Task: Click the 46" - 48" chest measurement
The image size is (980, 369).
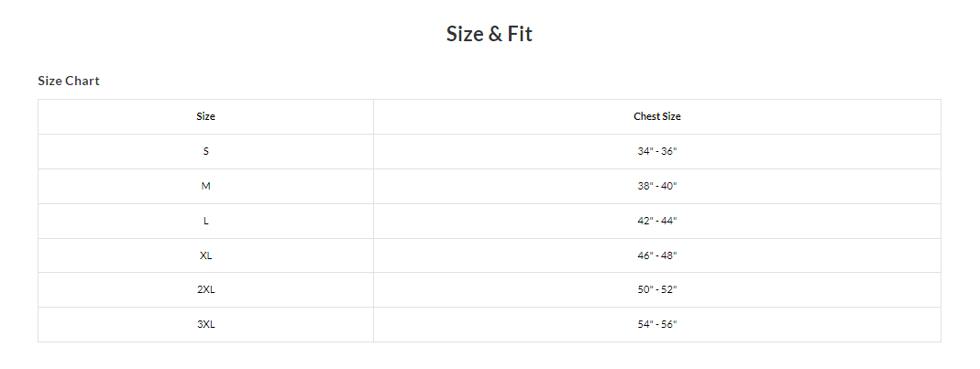Action: 657,255
